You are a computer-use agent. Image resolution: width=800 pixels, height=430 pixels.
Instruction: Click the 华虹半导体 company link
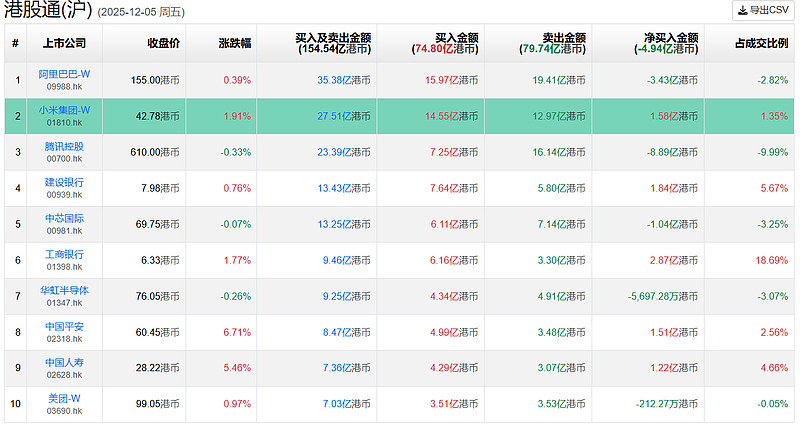pyautogui.click(x=64, y=290)
